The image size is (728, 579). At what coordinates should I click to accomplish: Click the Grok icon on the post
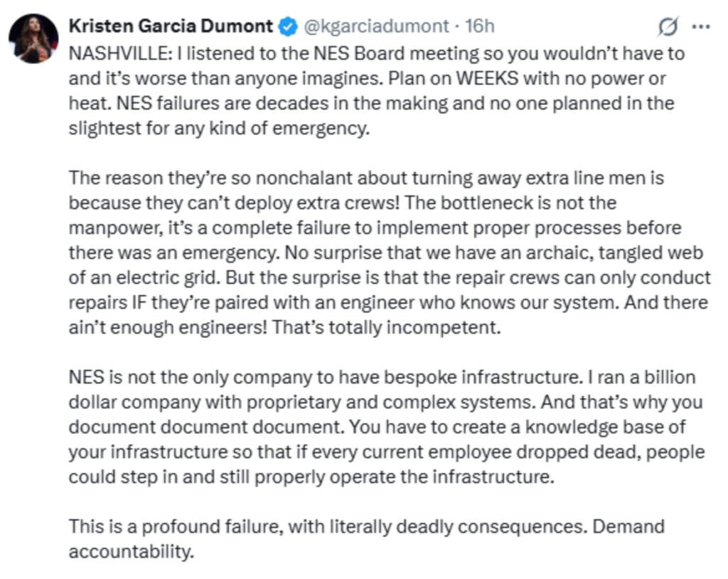coord(668,27)
